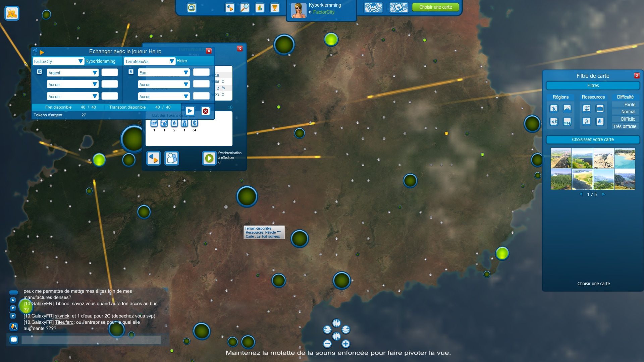Expand the FactorCity city dropdown
The width and height of the screenshot is (644, 362).
[80, 61]
